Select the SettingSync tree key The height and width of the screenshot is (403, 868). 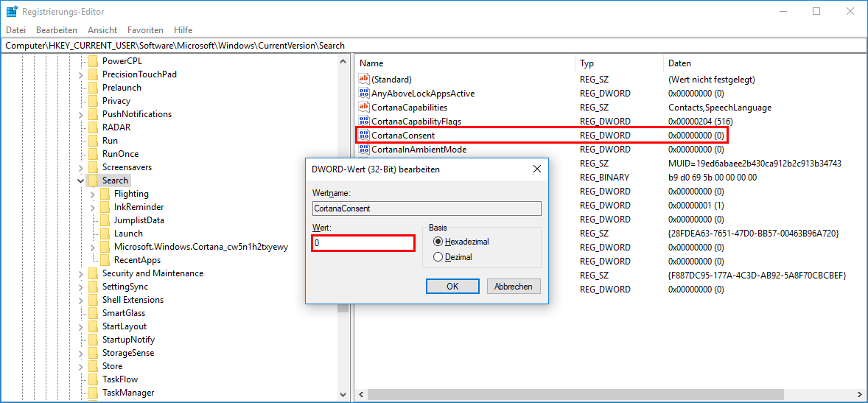click(125, 287)
